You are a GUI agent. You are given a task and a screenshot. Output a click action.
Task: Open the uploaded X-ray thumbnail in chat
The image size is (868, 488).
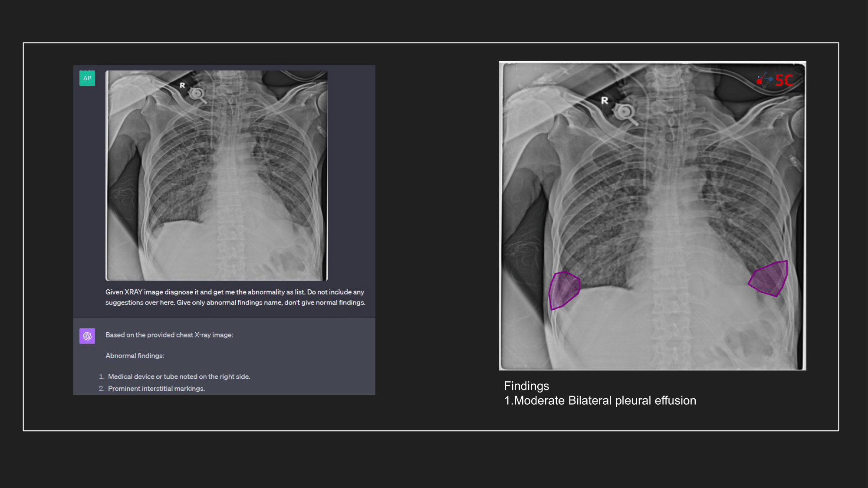pos(217,175)
